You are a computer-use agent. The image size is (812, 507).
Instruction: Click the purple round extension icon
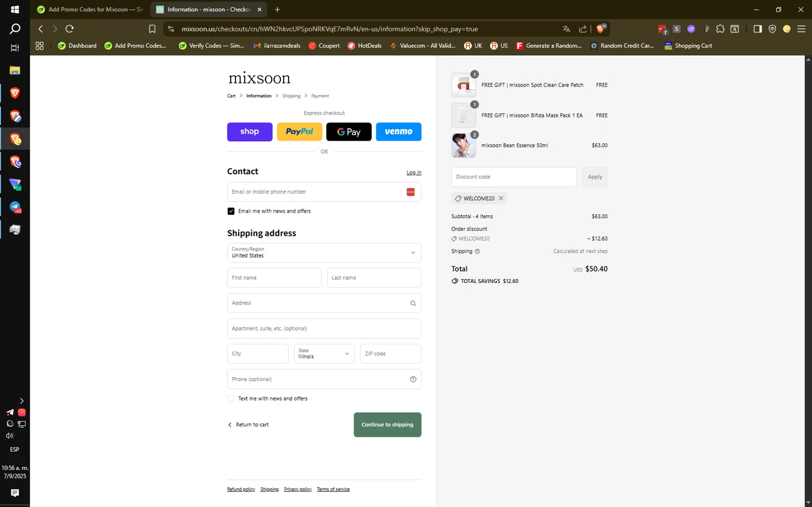691,29
